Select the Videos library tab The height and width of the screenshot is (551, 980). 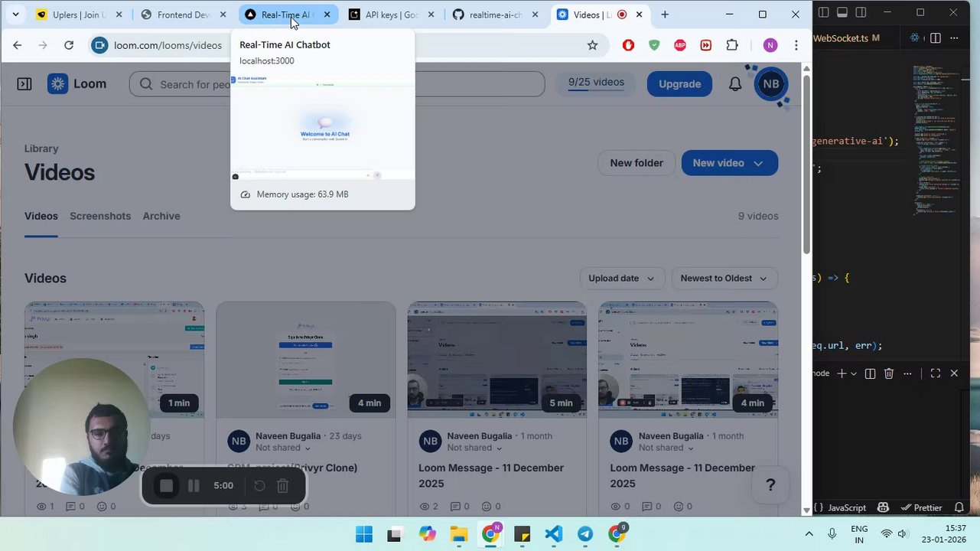tap(41, 216)
